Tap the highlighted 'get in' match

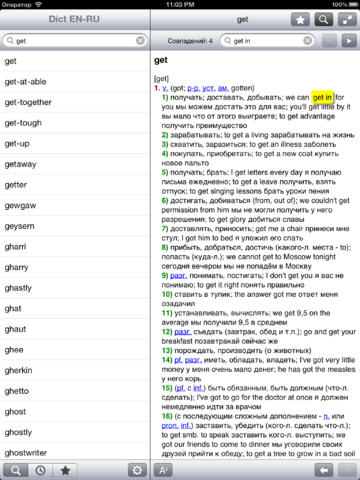pos(322,97)
